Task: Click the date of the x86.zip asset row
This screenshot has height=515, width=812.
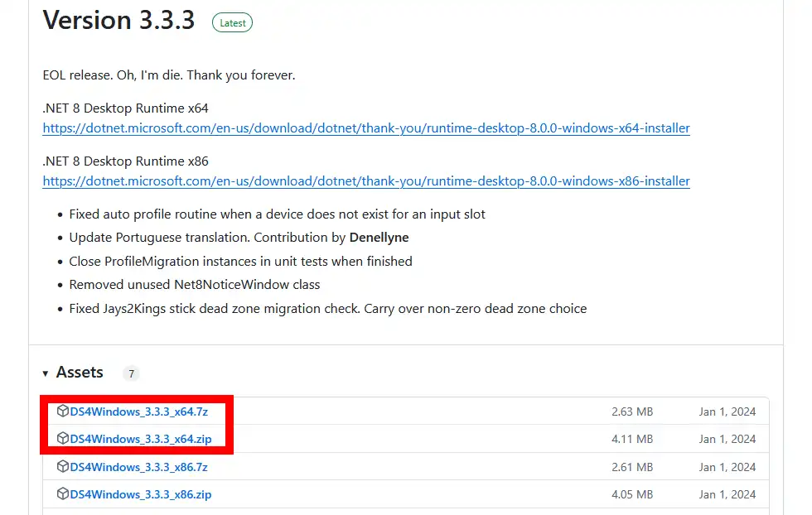Action: 727,495
